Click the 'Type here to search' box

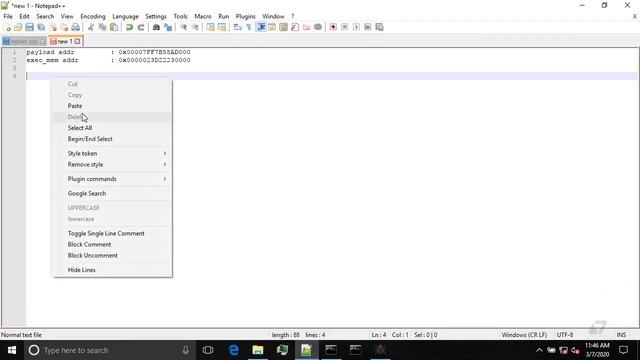[x=109, y=350]
